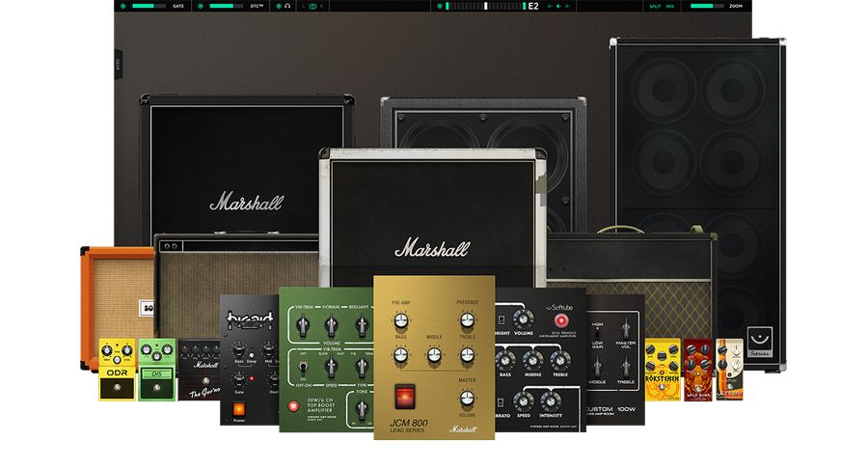
Task: Click the Treble knob on JCM 800
Action: pyautogui.click(x=467, y=356)
